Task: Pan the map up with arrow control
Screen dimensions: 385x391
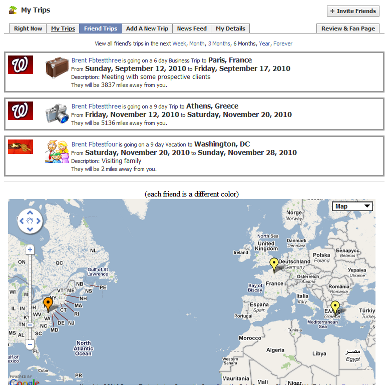Action: pyautogui.click(x=30, y=213)
